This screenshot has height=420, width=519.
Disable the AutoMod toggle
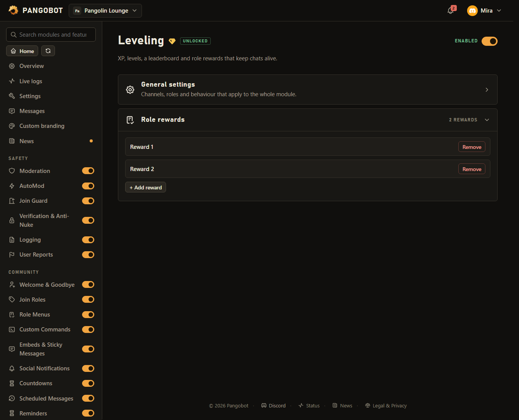tap(88, 186)
